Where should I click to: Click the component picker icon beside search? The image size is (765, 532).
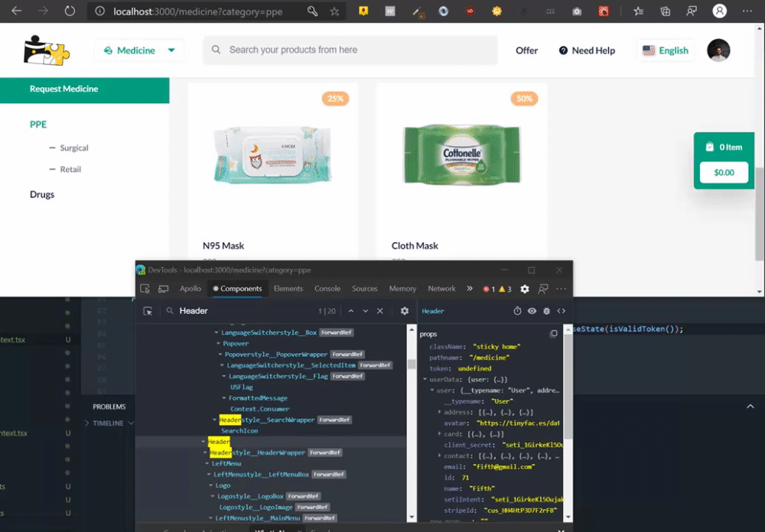(148, 311)
